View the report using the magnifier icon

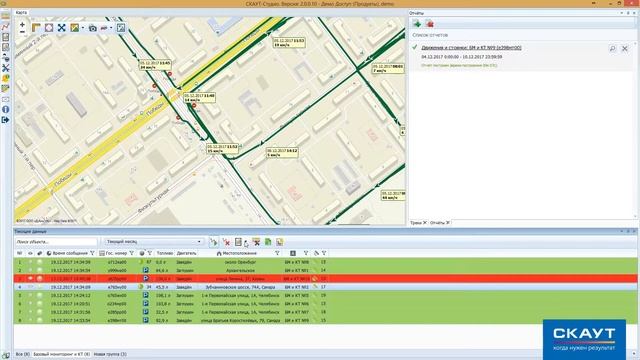pos(613,49)
